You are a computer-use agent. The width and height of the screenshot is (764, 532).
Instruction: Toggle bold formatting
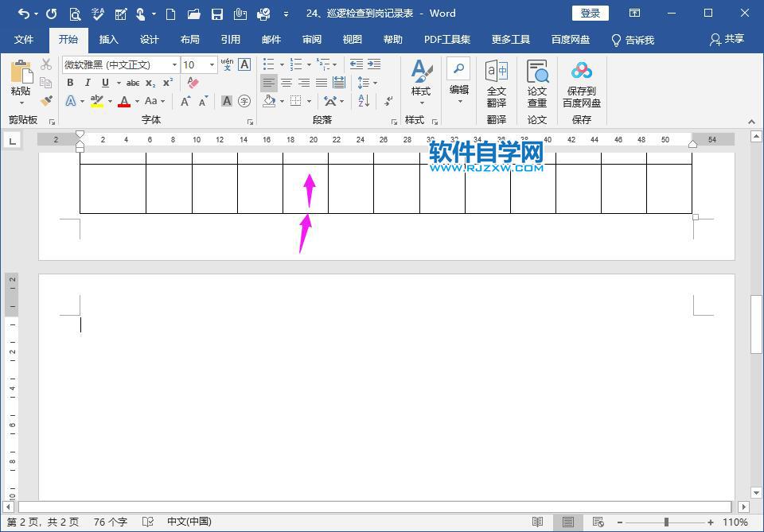71,82
